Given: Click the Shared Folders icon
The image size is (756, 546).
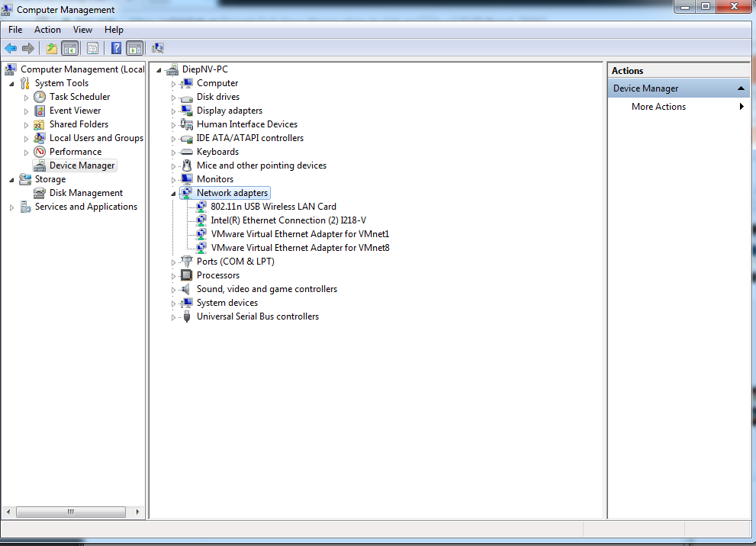Looking at the screenshot, I should [x=40, y=124].
